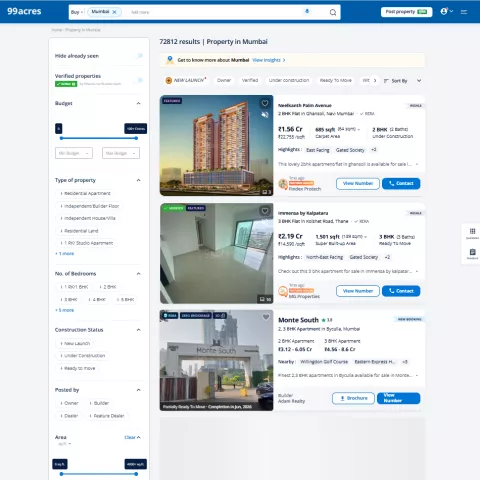Toggle Hide already seen switch
This screenshot has height=480, width=480.
tap(140, 56)
